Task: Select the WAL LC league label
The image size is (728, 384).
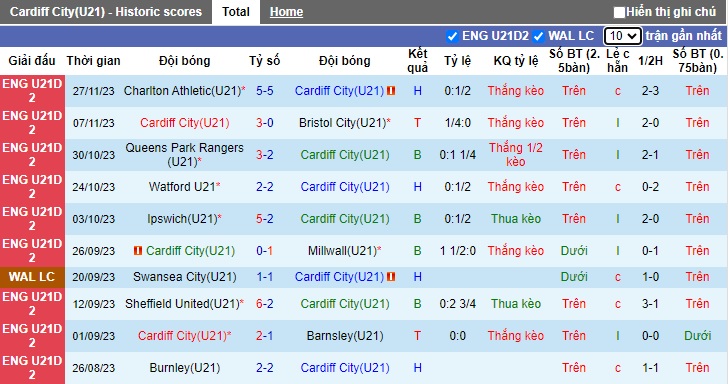Action: [x=32, y=277]
